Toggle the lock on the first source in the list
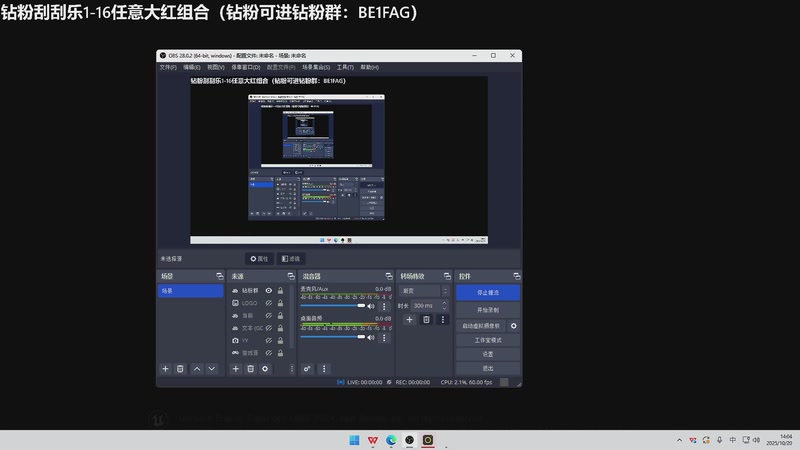The width and height of the screenshot is (800, 450). click(280, 290)
